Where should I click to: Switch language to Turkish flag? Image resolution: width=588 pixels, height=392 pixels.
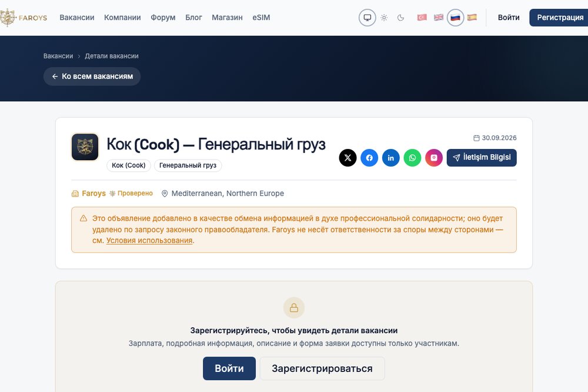(x=422, y=18)
